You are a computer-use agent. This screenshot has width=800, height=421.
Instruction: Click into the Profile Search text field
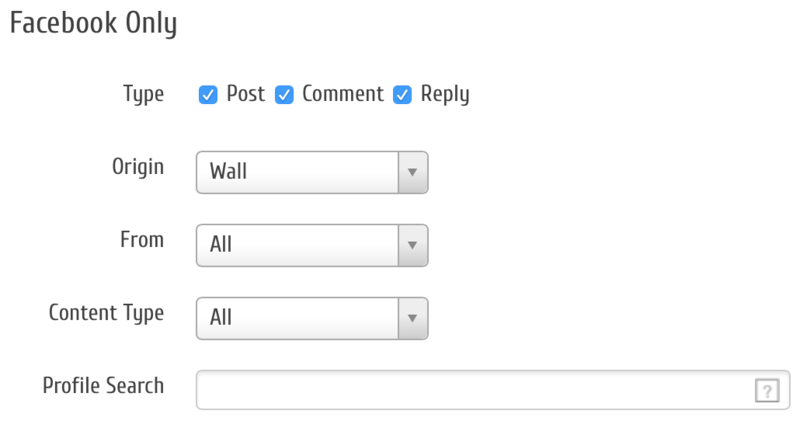[470, 391]
